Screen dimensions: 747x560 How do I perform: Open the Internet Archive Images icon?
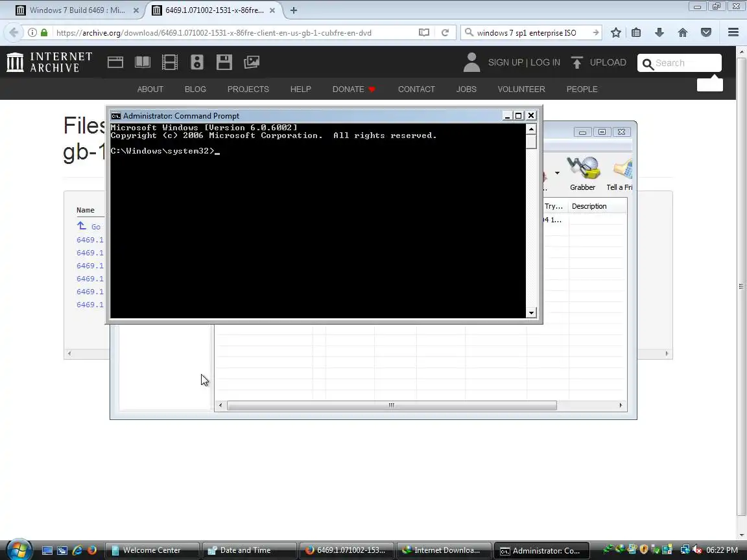pyautogui.click(x=252, y=62)
